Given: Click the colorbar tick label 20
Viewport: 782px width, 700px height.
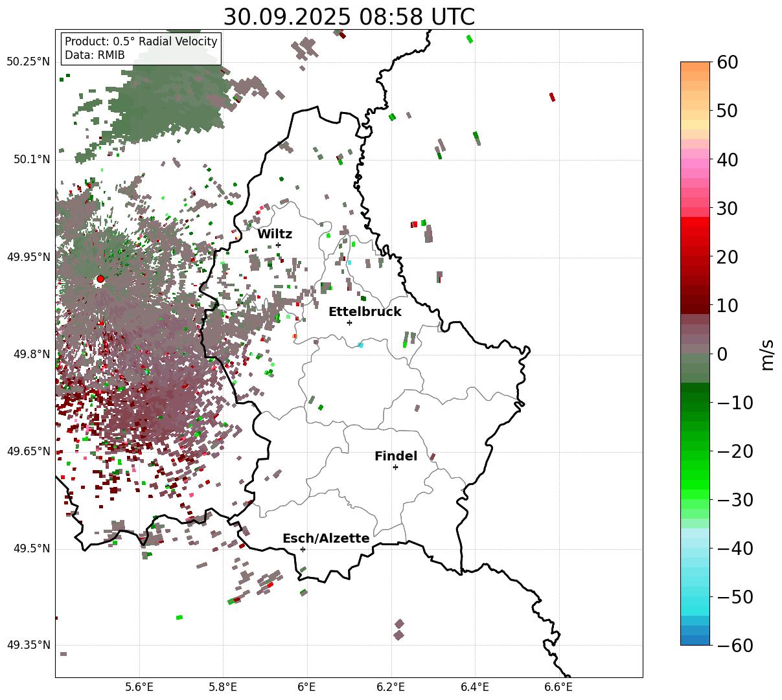Looking at the screenshot, I should [728, 256].
